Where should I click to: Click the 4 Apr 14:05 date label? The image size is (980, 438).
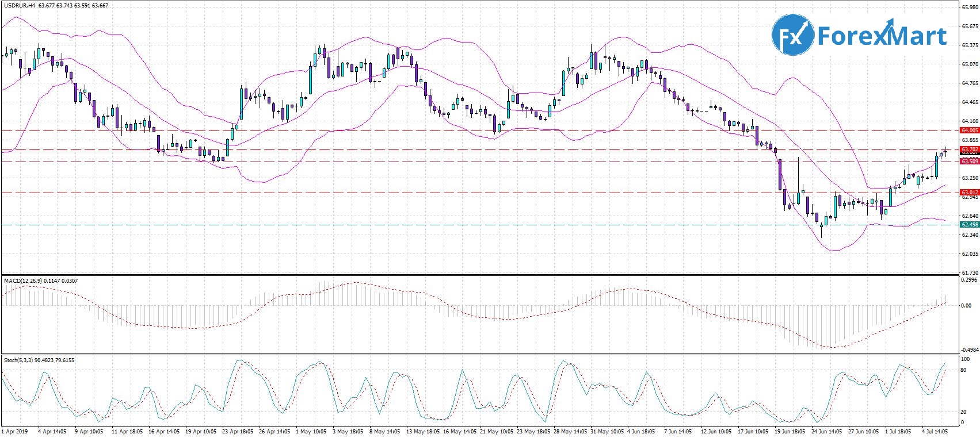[52, 432]
